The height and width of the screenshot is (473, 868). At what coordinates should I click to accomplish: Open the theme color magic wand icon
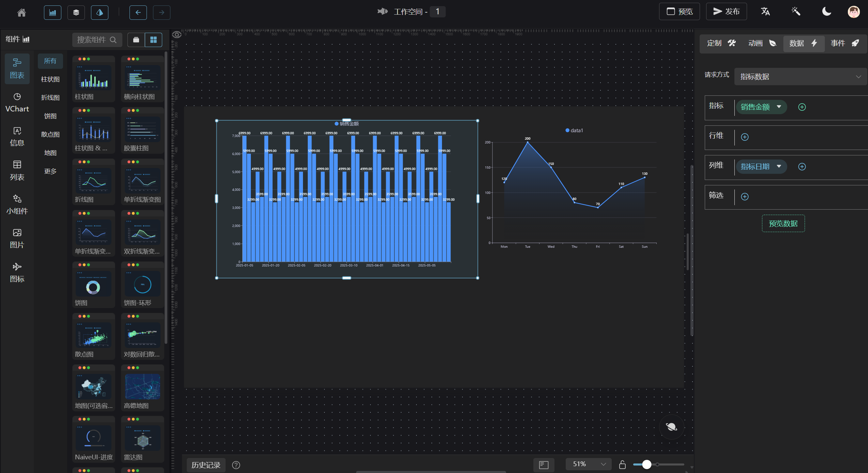pyautogui.click(x=796, y=12)
